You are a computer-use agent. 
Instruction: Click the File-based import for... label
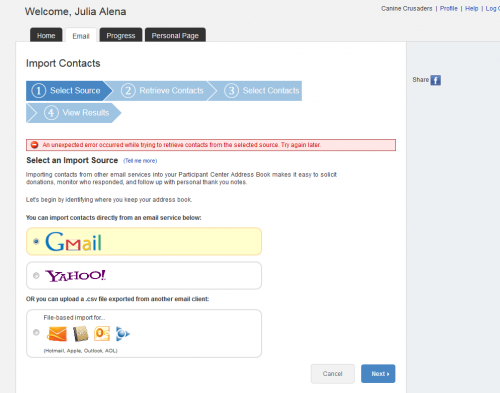[74, 318]
